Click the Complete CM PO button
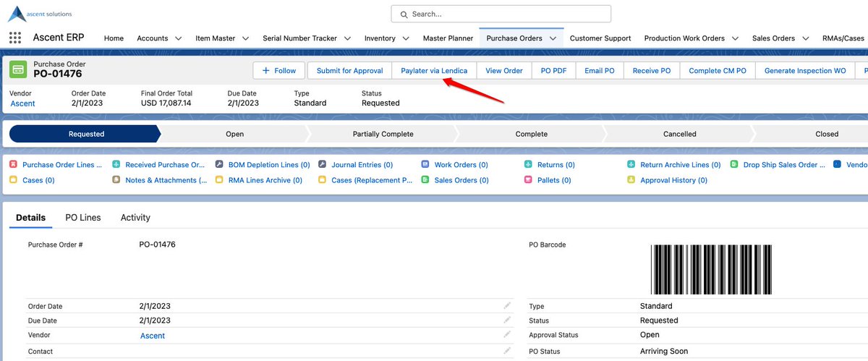Viewport: 868px width, 361px height. pos(718,71)
